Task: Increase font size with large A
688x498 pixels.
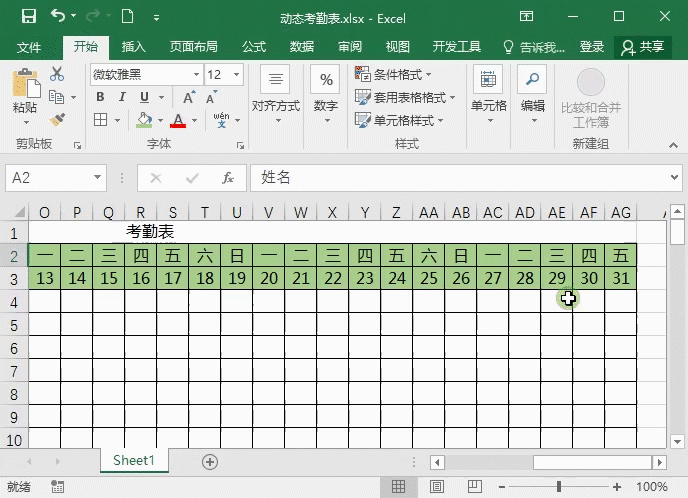Action: (x=189, y=97)
